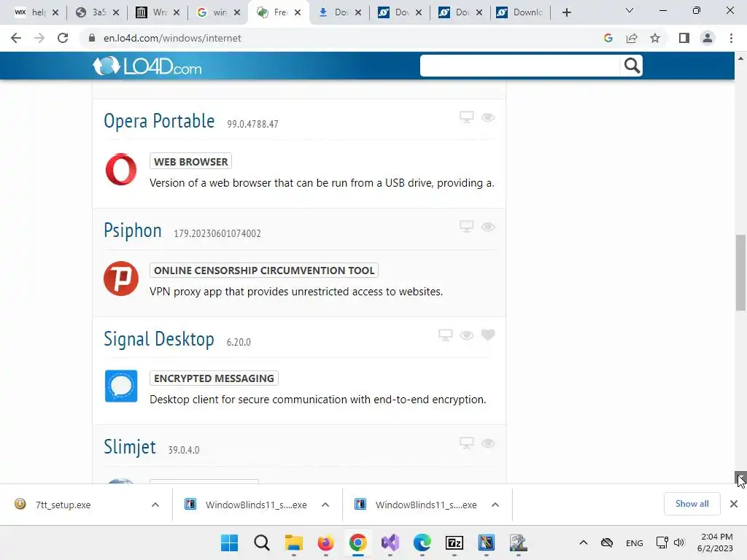
Task: Expand options for first WindowBlinds11 download
Action: (325, 505)
